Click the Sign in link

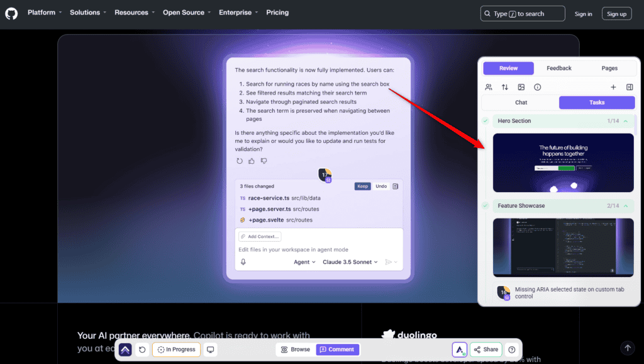(x=583, y=14)
